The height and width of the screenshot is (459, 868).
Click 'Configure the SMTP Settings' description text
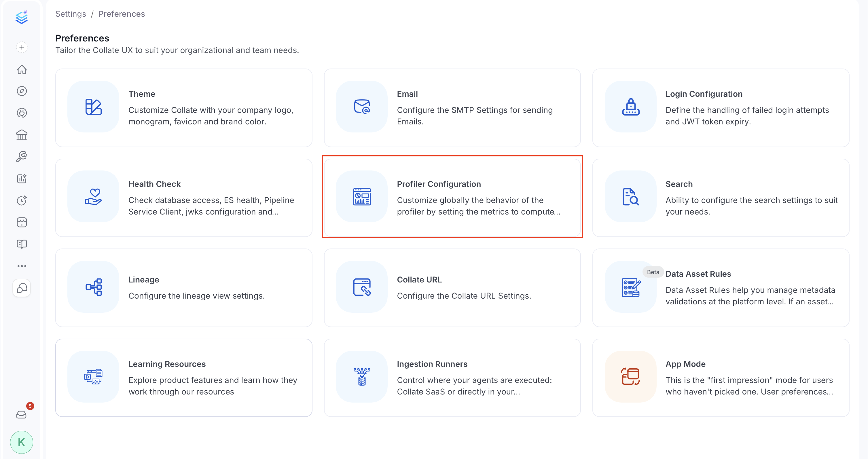pyautogui.click(x=475, y=115)
